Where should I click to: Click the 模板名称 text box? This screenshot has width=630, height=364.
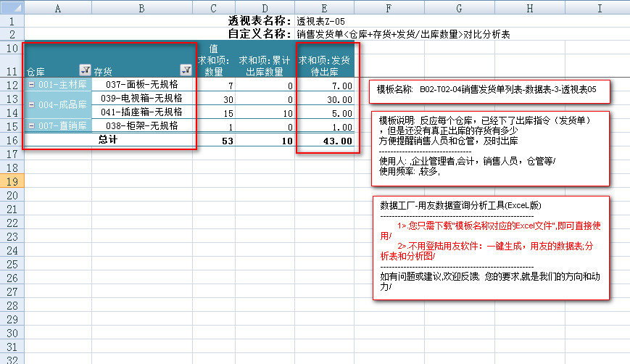tap(488, 91)
